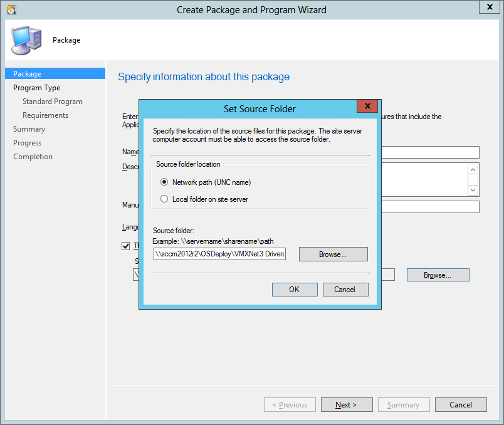Select the Network path (UNC name) option

tap(164, 182)
